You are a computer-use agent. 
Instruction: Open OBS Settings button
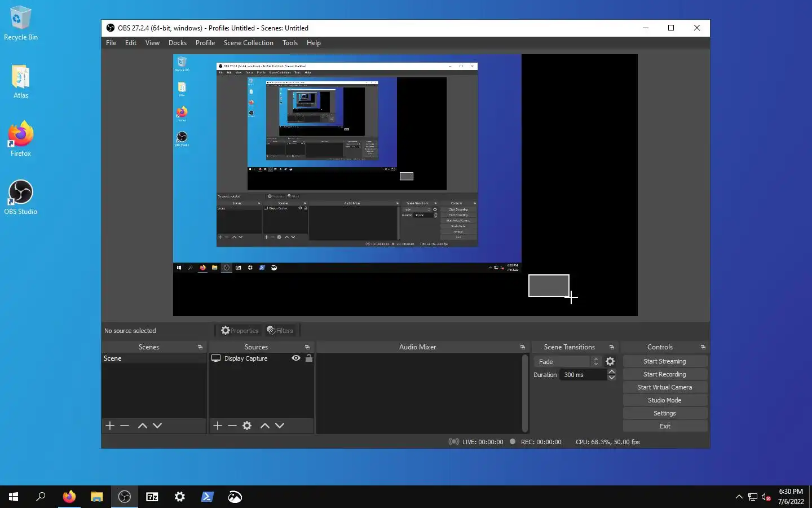665,413
